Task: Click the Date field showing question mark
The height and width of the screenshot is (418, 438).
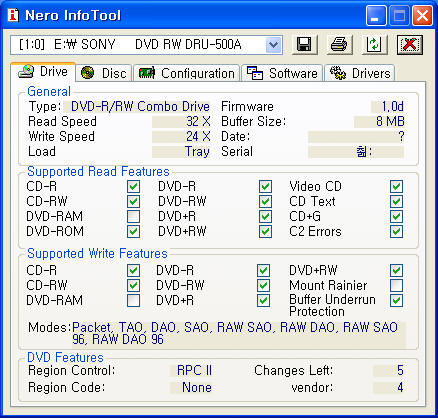Action: click(356, 137)
